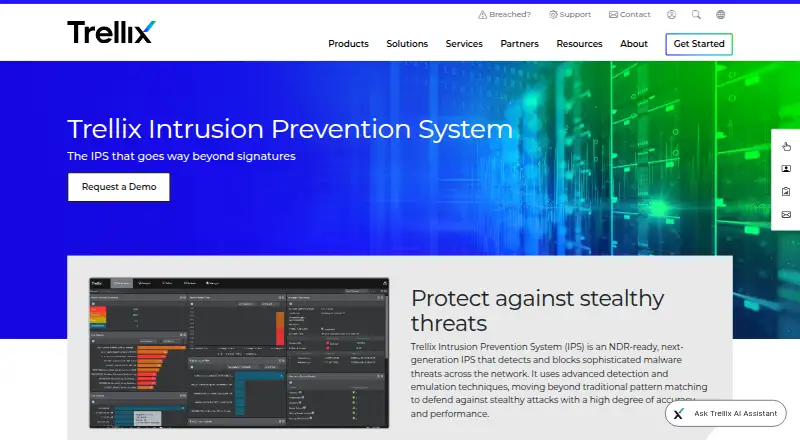The image size is (800, 440).
Task: Click the Contact envelope icon
Action: [x=613, y=15]
